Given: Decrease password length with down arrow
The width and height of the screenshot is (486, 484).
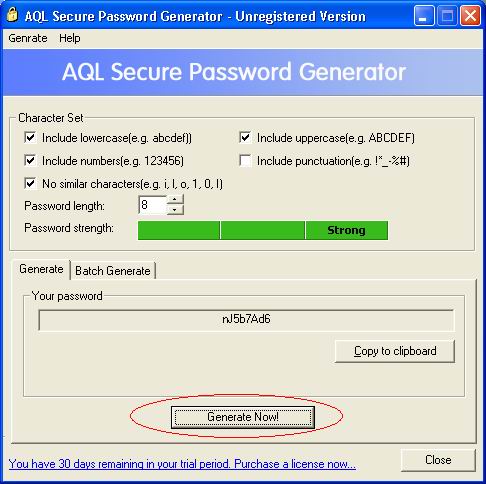Looking at the screenshot, I should pos(175,210).
